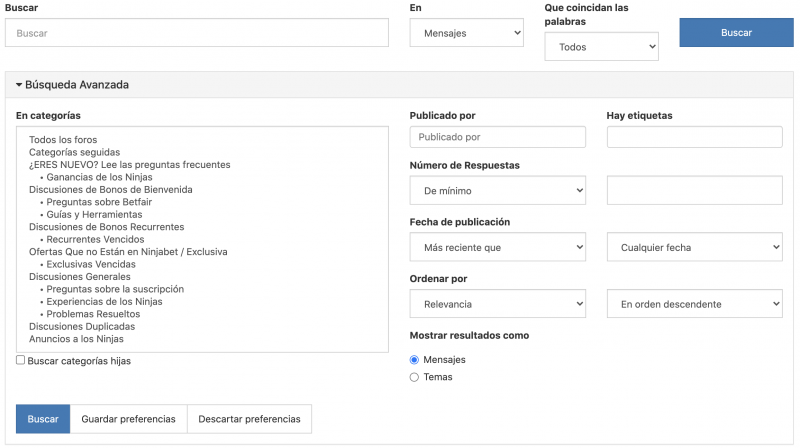Collapse the Búsqueda Avanzada section arrow
This screenshot has width=800, height=448.
coord(19,85)
